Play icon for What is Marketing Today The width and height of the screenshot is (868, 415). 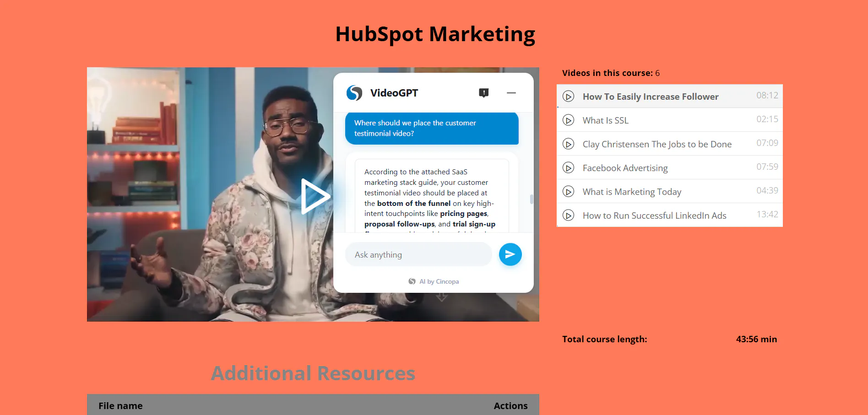[x=568, y=192]
